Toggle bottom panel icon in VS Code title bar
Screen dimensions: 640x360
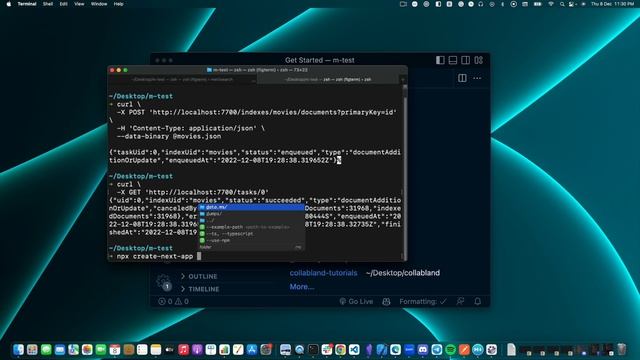click(x=453, y=60)
